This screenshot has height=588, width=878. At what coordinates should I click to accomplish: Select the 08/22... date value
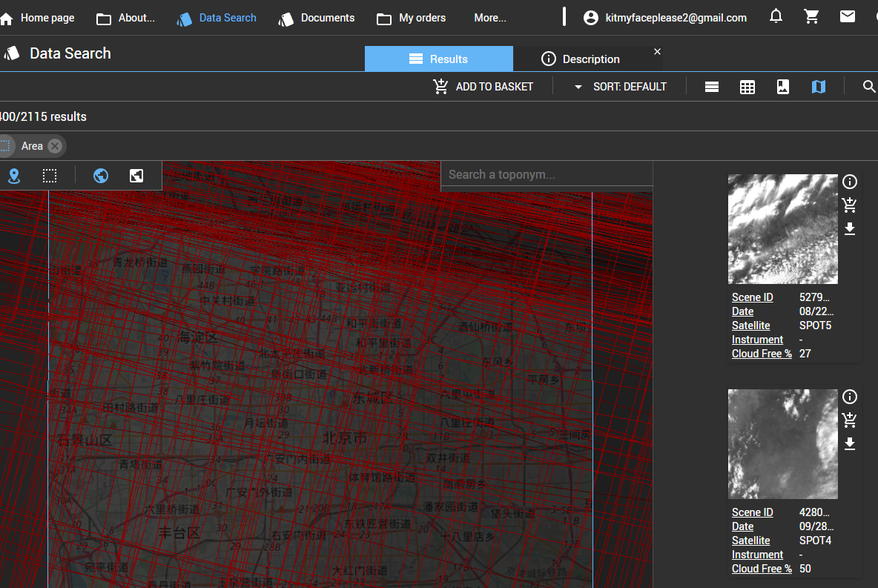[816, 311]
